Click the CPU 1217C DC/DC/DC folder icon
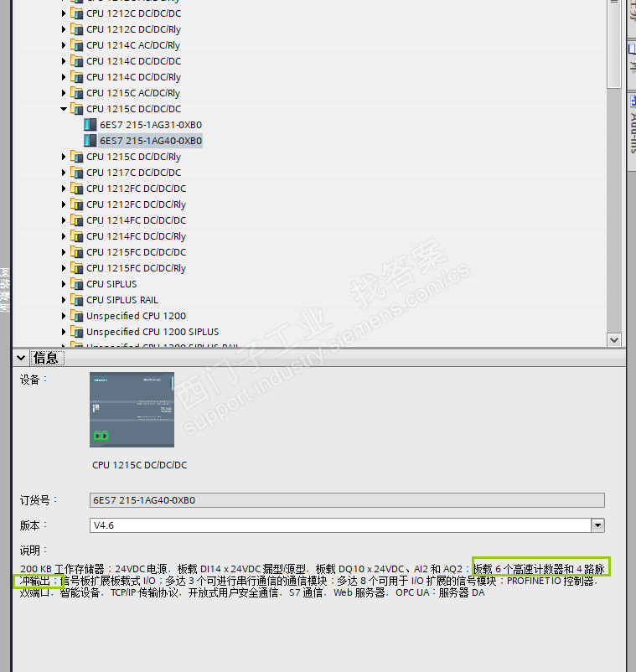This screenshot has height=672, width=636. (77, 173)
